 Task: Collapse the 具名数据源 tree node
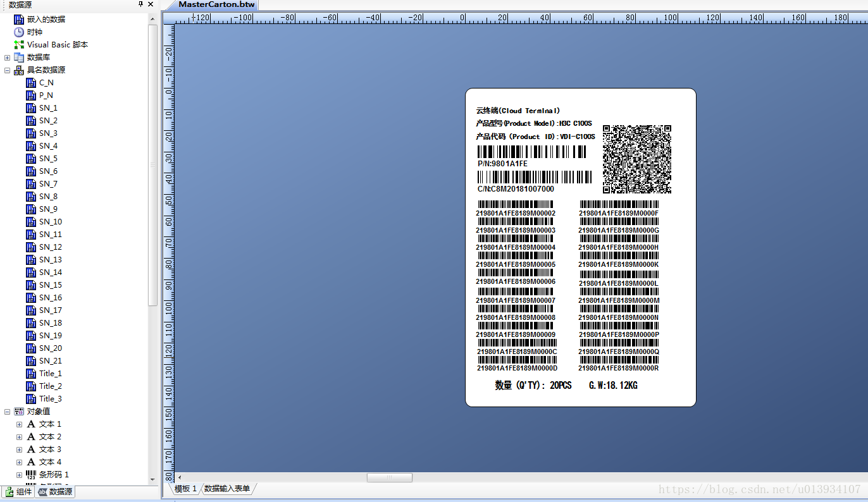(8, 70)
